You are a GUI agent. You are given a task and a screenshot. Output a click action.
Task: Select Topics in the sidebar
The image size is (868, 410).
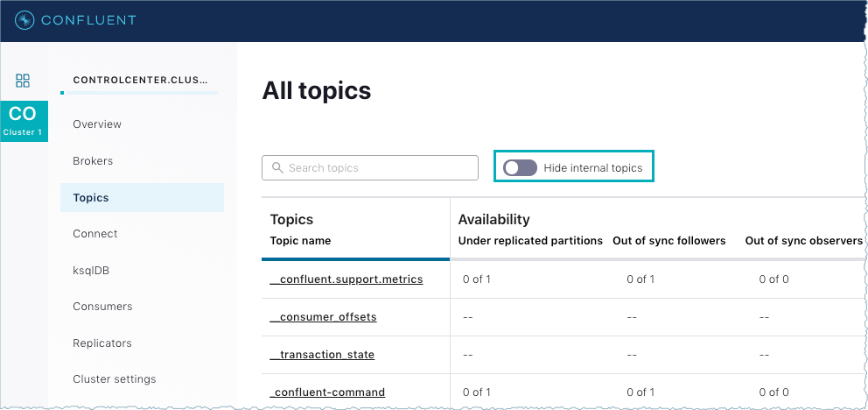pos(91,198)
